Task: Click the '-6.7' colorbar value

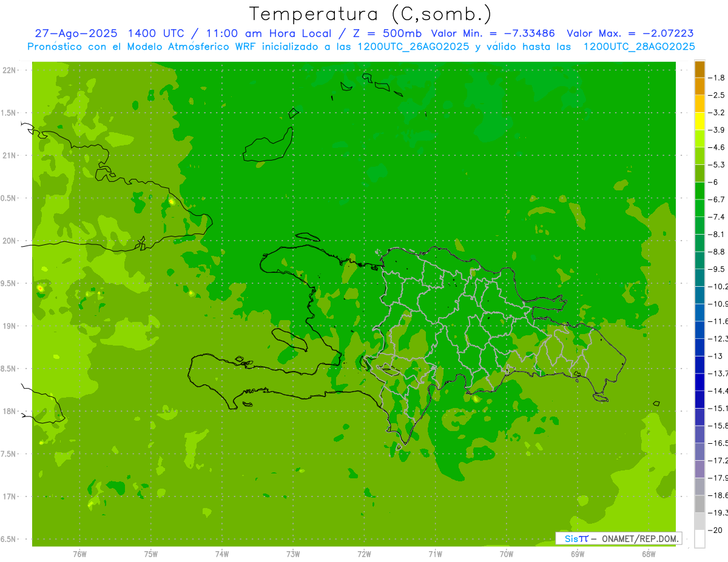Action: click(716, 199)
